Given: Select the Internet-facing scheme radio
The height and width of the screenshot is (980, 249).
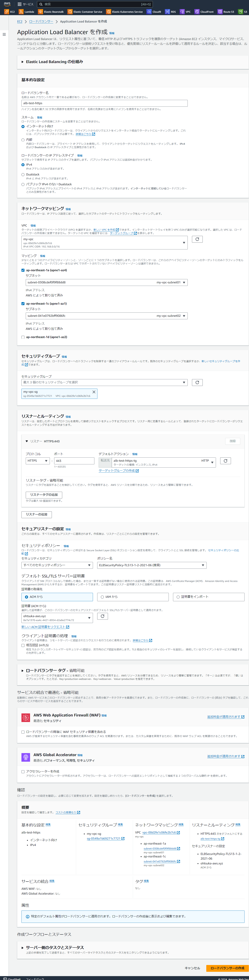Looking at the screenshot, I should coord(23,126).
